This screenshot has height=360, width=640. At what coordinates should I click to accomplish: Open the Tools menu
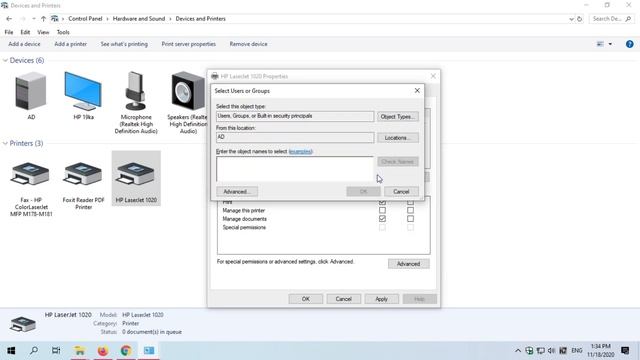coord(63,32)
